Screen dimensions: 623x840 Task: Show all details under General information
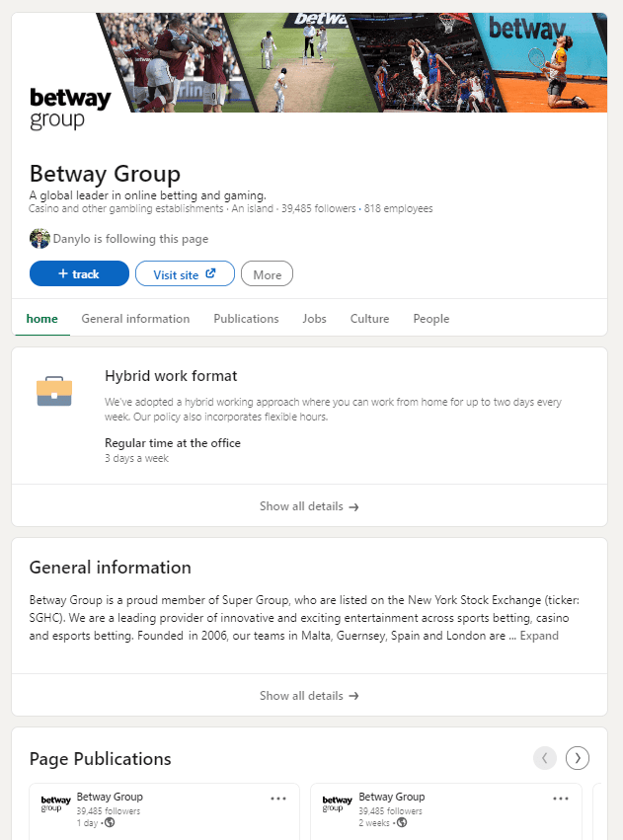(309, 696)
